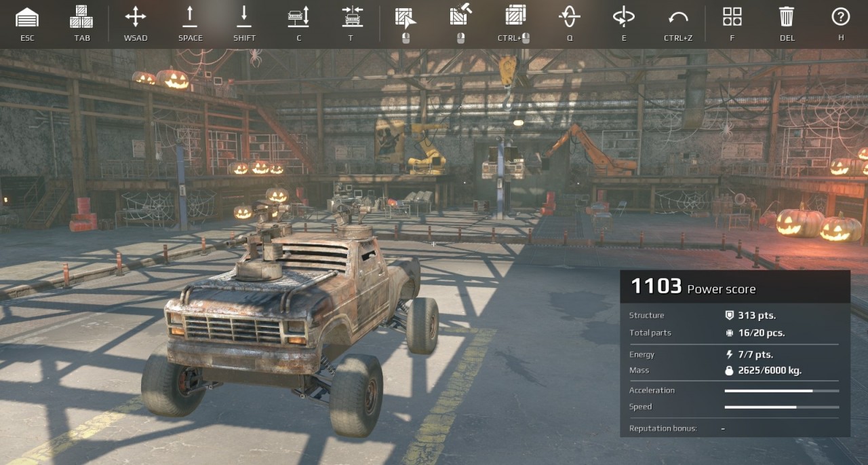Click the weight icon beside Mass value

(729, 371)
